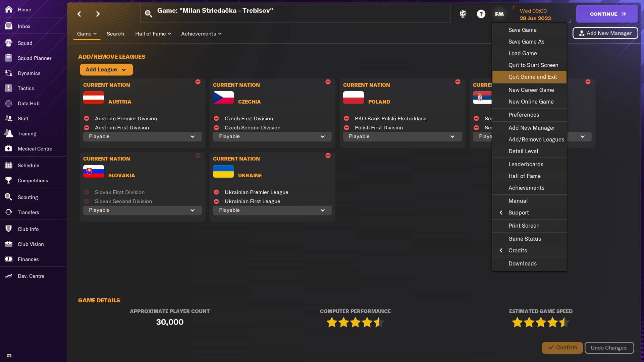Open the Finances money icon
The height and width of the screenshot is (362, 644).
[9, 259]
